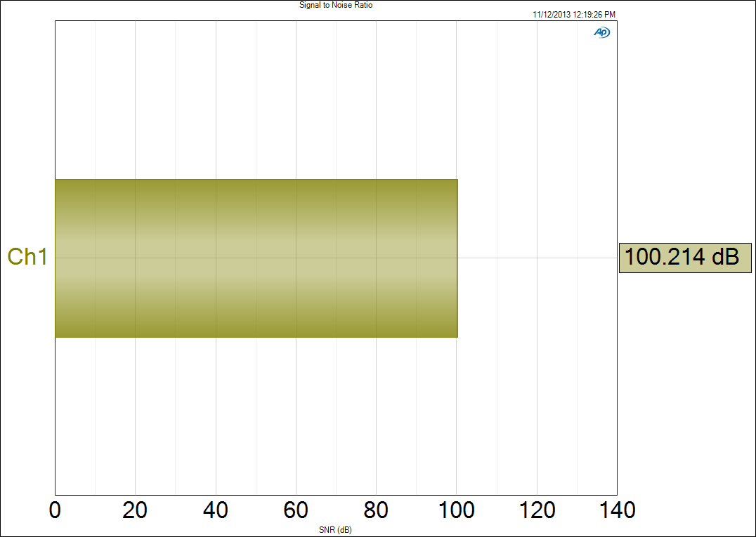Screen dimensions: 756x537
Task: Click the 0 axis tick label
Action: click(x=55, y=510)
